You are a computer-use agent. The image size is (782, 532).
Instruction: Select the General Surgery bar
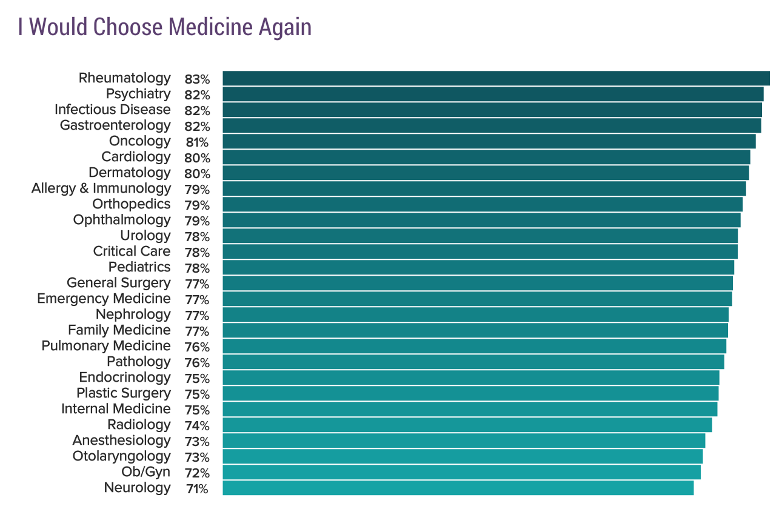[478, 283]
